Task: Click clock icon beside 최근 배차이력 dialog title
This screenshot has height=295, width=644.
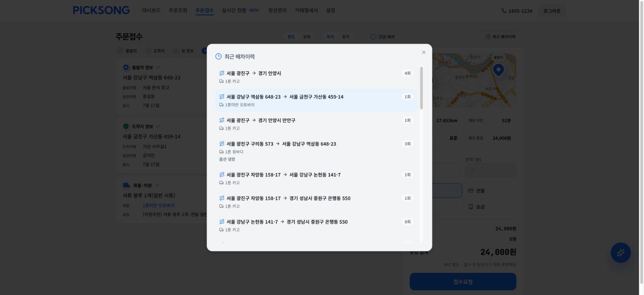Action: pos(218,56)
